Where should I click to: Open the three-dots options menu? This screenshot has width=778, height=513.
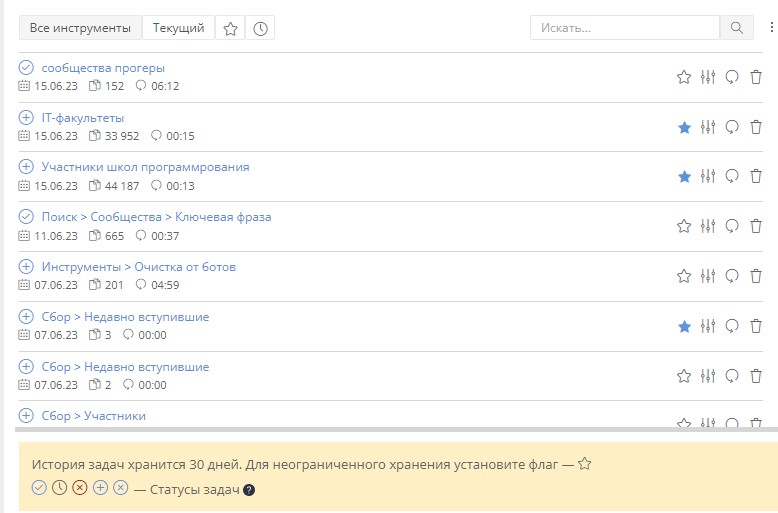[770, 28]
